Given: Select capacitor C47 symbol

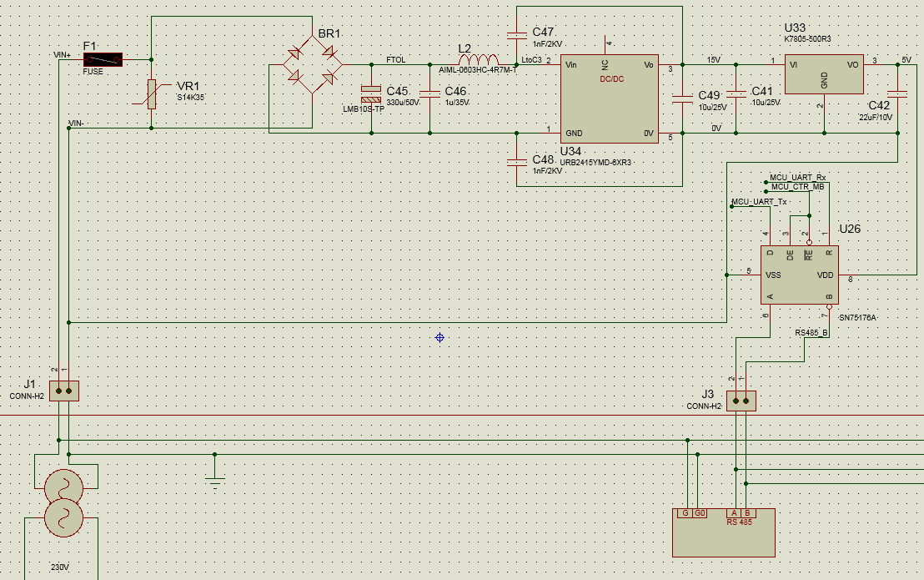Looking at the screenshot, I should (x=517, y=35).
